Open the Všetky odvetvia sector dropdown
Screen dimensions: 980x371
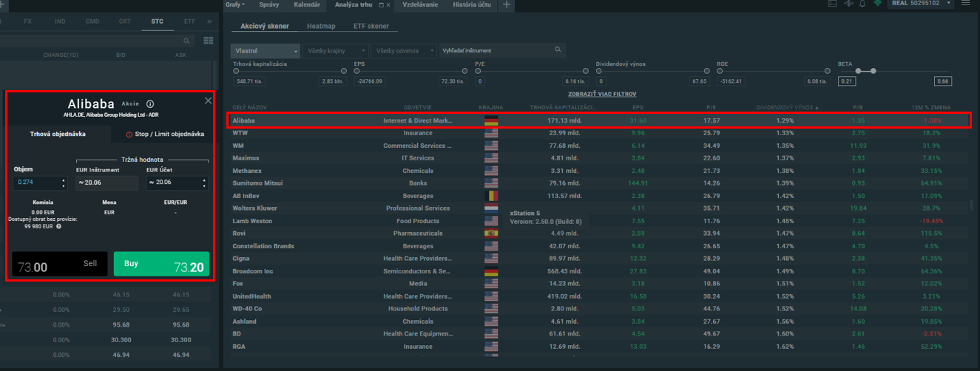[405, 51]
